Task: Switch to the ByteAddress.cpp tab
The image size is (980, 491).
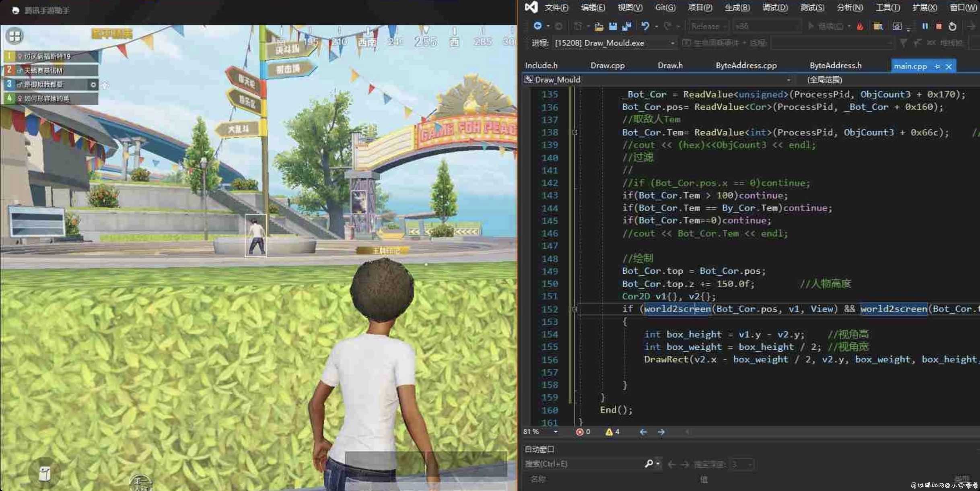Action: coord(746,65)
